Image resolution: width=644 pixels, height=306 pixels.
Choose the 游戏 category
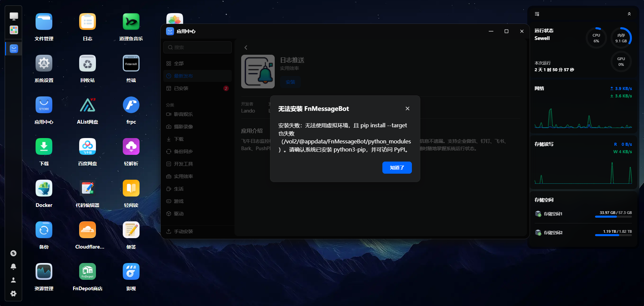point(198,201)
